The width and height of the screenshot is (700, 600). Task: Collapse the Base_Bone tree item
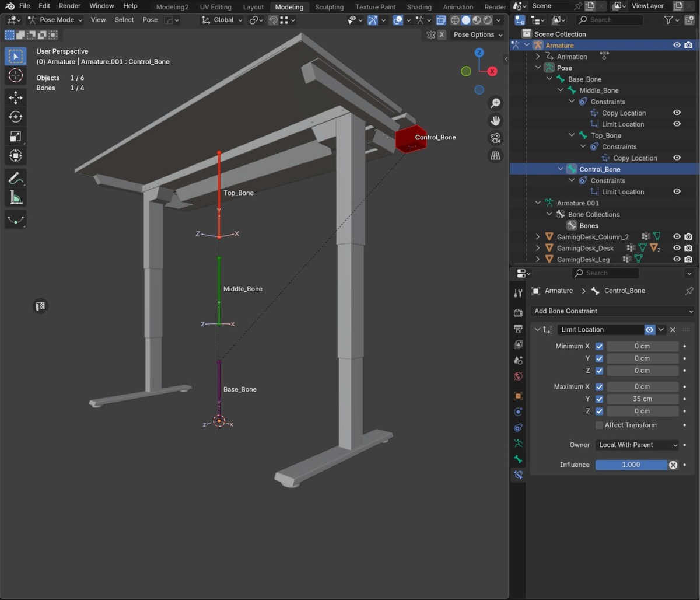(x=549, y=79)
